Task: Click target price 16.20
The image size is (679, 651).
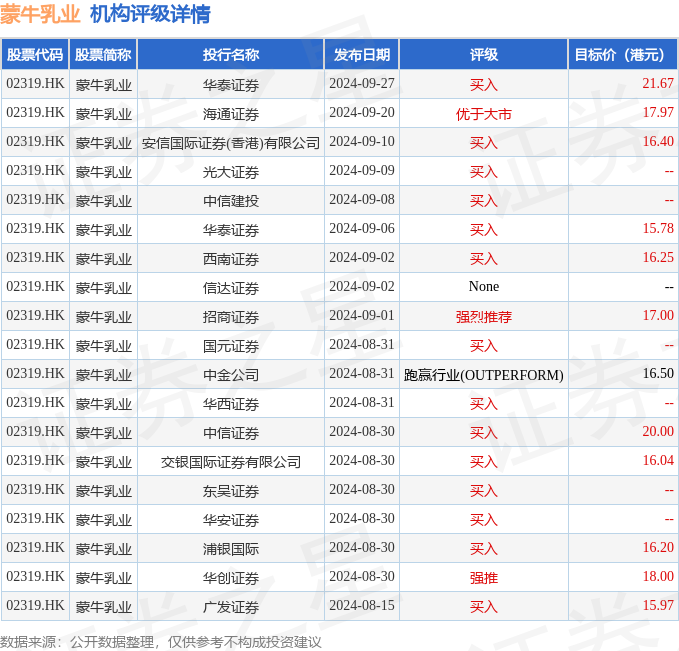Action: point(658,547)
